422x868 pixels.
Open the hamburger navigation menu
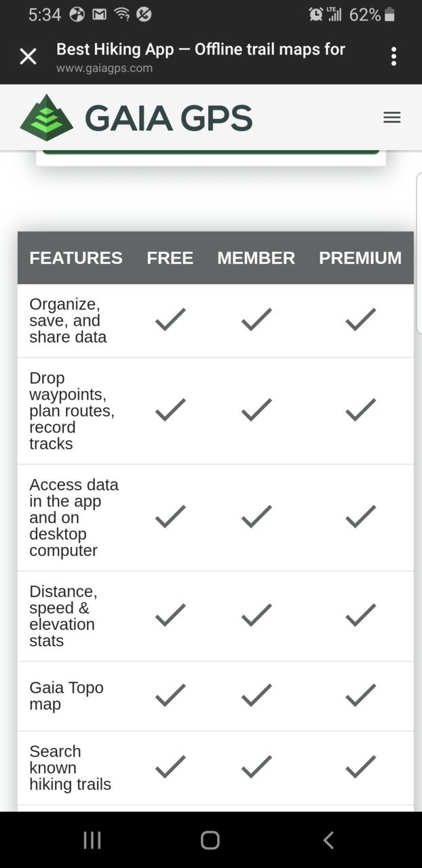(392, 117)
